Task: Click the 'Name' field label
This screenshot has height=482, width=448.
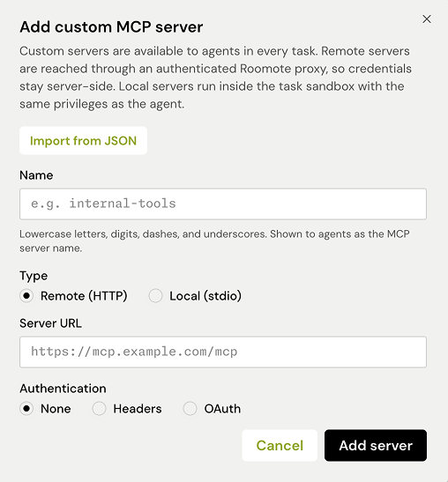Action: point(36,175)
